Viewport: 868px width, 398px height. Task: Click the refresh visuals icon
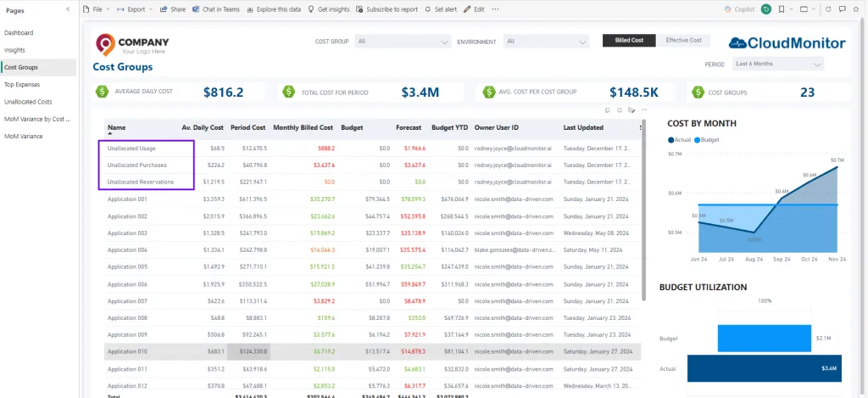(829, 9)
